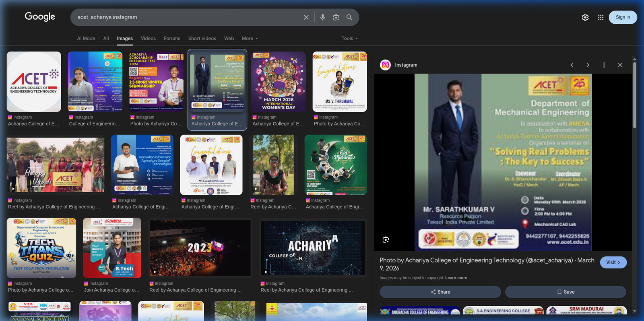Open the Innovation in Precision Agriculture thumbnail

[142, 165]
